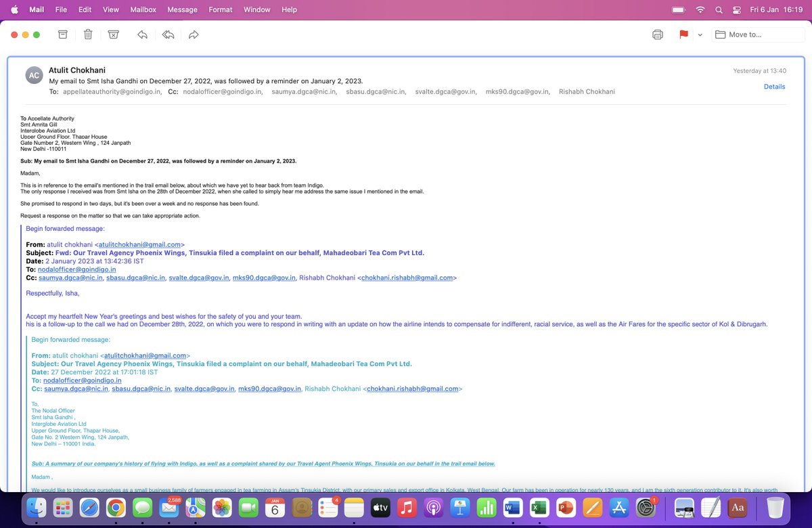Click Cc recipient nodalofficer@goindigo.in in header
The image size is (812, 528).
tap(222, 91)
